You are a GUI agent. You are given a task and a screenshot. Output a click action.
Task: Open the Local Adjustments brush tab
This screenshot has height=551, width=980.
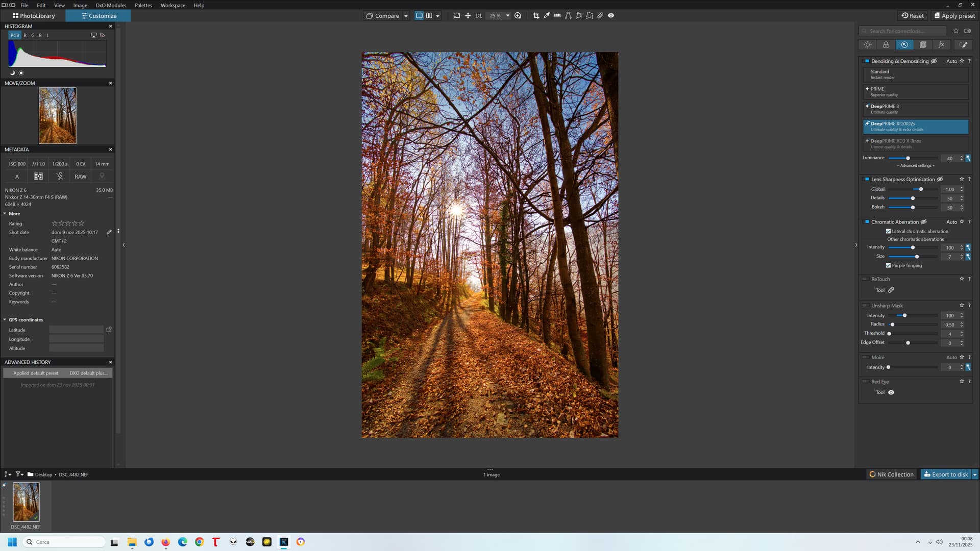[963, 45]
